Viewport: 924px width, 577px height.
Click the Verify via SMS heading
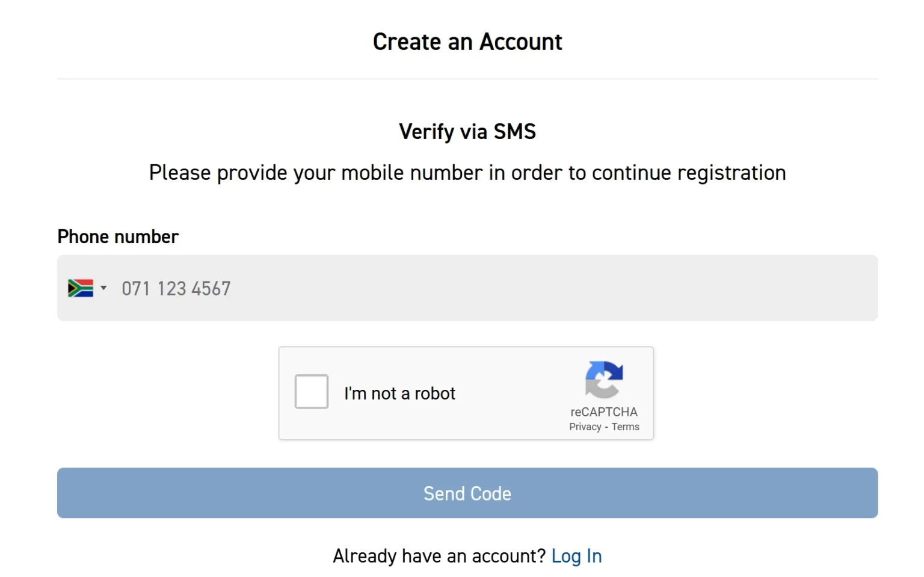[x=467, y=131]
